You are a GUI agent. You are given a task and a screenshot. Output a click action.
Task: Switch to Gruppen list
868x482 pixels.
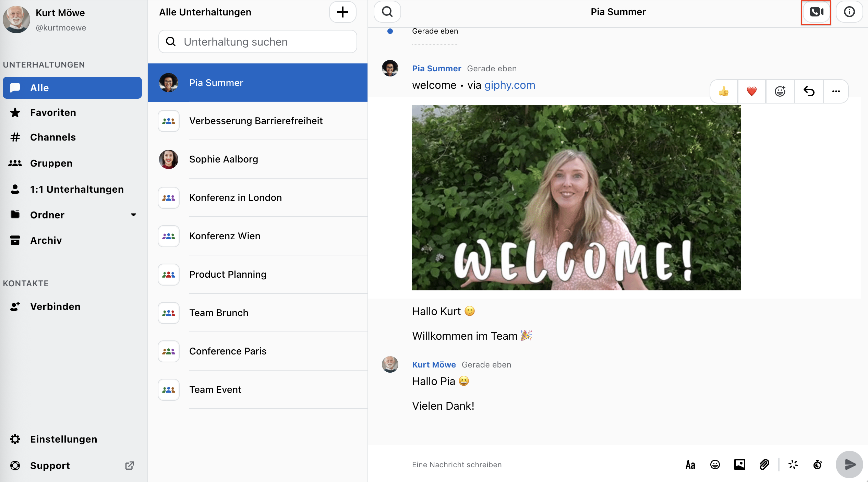click(72, 163)
